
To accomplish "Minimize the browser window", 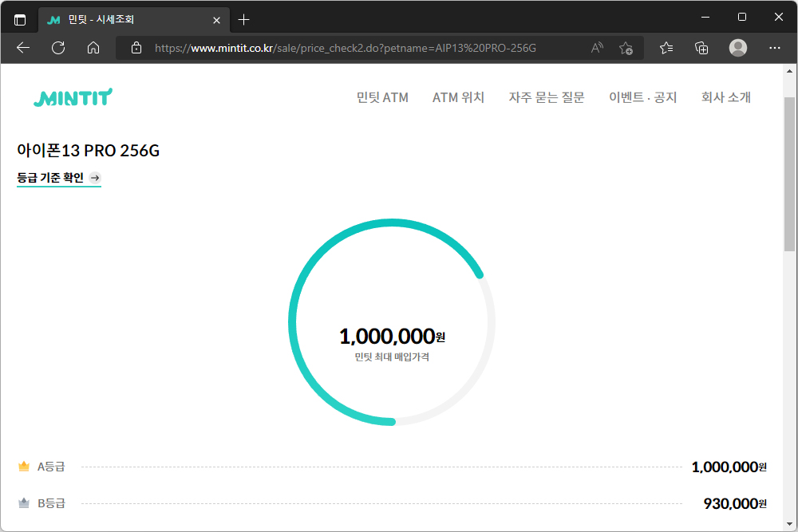I will pyautogui.click(x=705, y=17).
